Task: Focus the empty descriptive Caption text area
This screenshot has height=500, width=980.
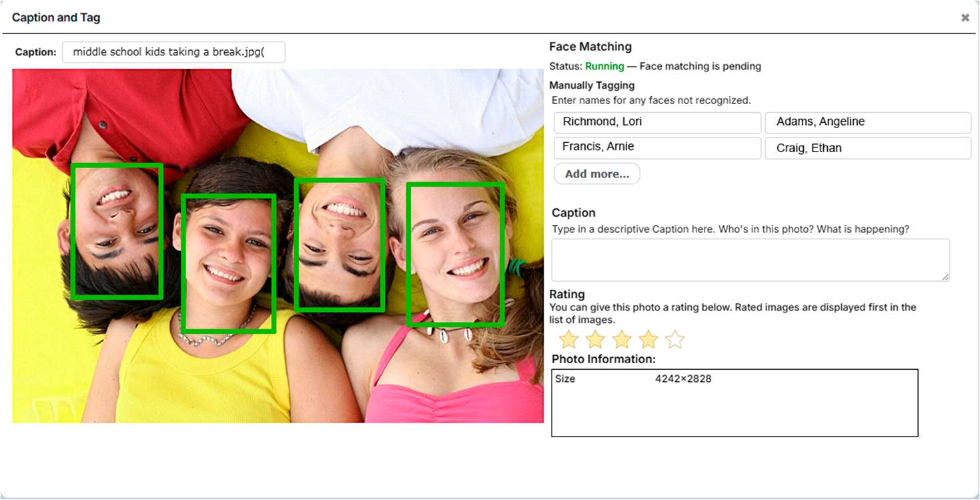Action: [x=751, y=260]
